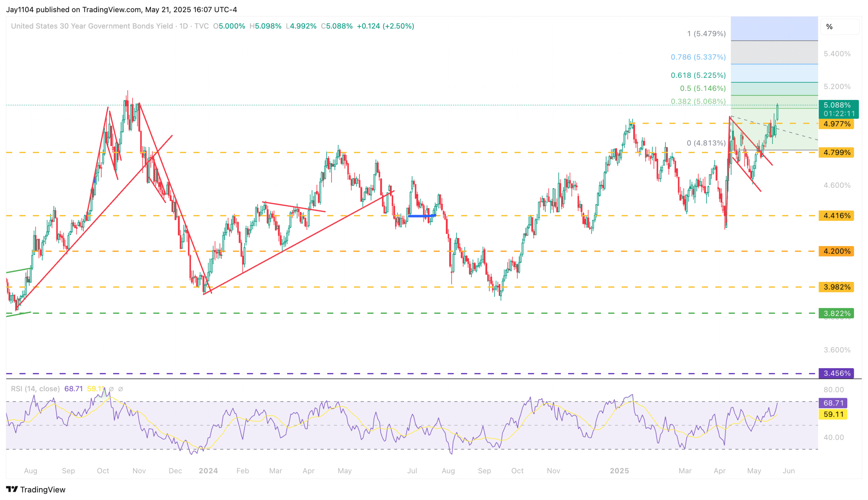The image size is (868, 500).
Task: Select the close value C5.088% in the legend
Action: (x=337, y=26)
